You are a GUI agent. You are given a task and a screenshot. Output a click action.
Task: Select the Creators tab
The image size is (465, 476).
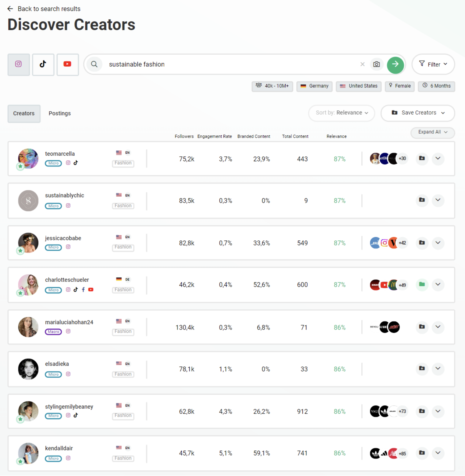tap(24, 113)
